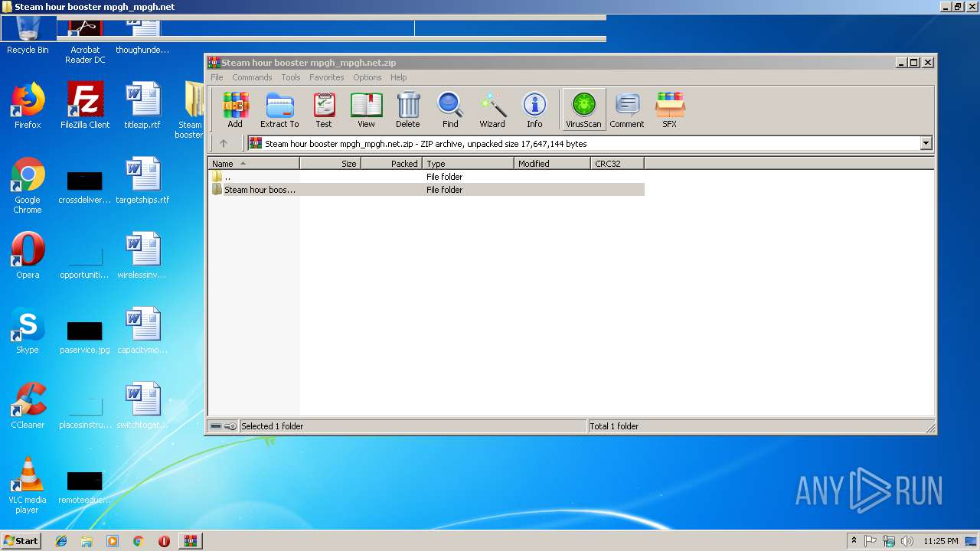Select Google Chrome desktop shortcut
The image size is (980, 551).
click(28, 186)
